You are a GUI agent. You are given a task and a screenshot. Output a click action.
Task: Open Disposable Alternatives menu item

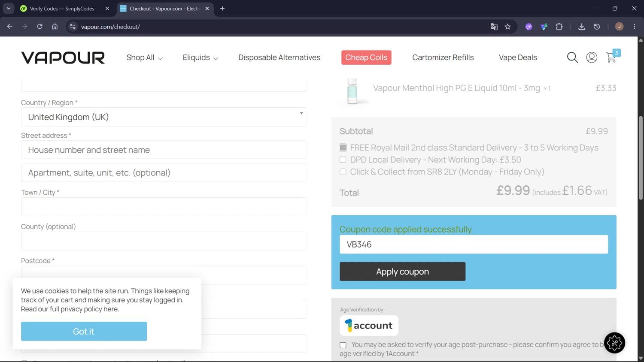click(279, 57)
